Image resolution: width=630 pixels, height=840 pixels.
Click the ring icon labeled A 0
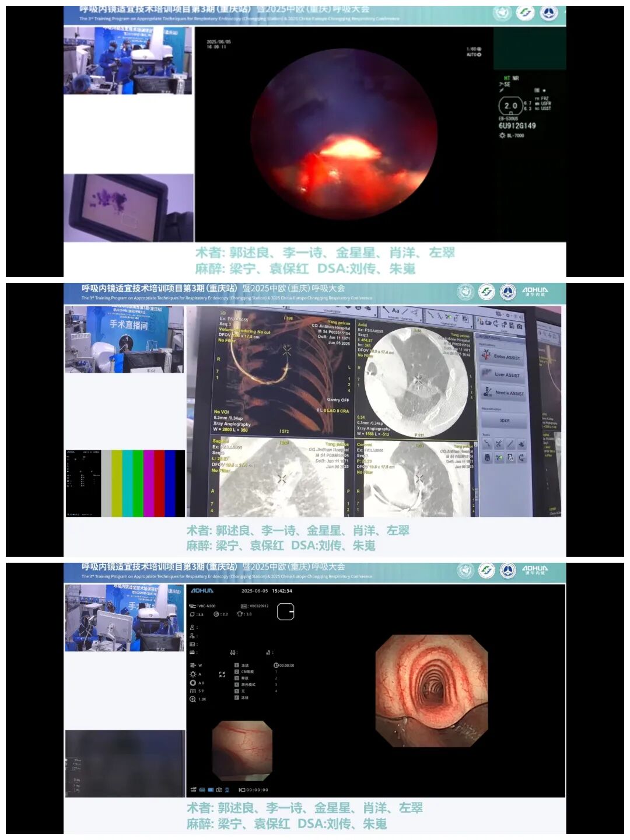193,682
